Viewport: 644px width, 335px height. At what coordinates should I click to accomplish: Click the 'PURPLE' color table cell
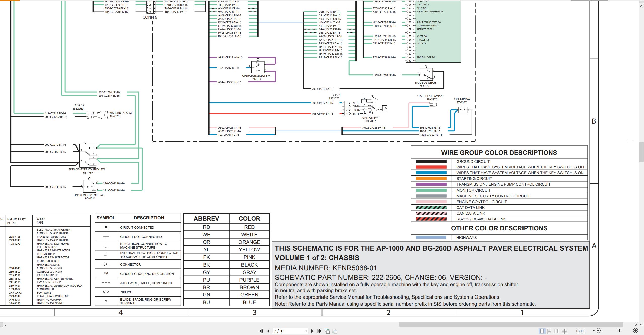coord(249,280)
